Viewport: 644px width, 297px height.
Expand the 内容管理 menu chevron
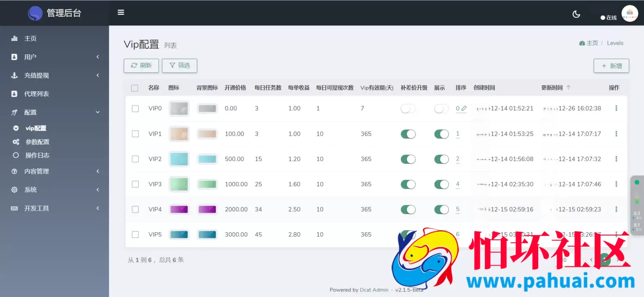tap(97, 171)
